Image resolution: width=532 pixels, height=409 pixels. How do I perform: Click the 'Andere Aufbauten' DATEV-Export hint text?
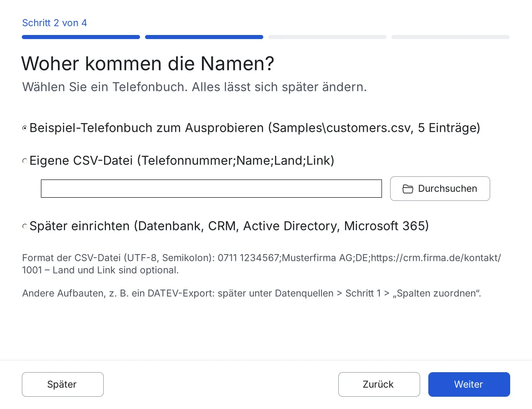pos(252,293)
